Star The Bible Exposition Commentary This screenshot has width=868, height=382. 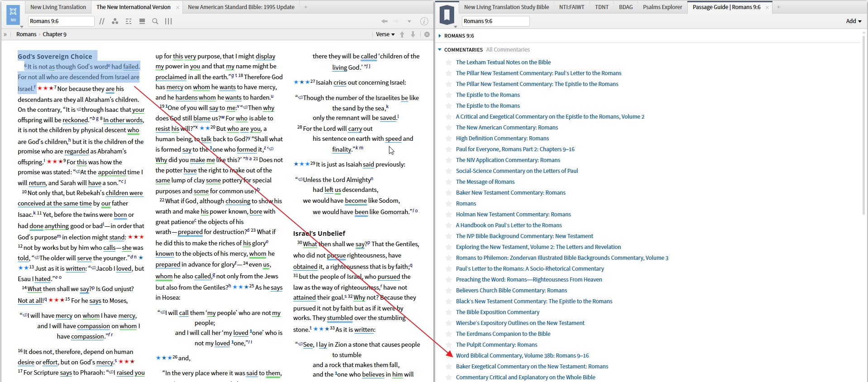(449, 312)
